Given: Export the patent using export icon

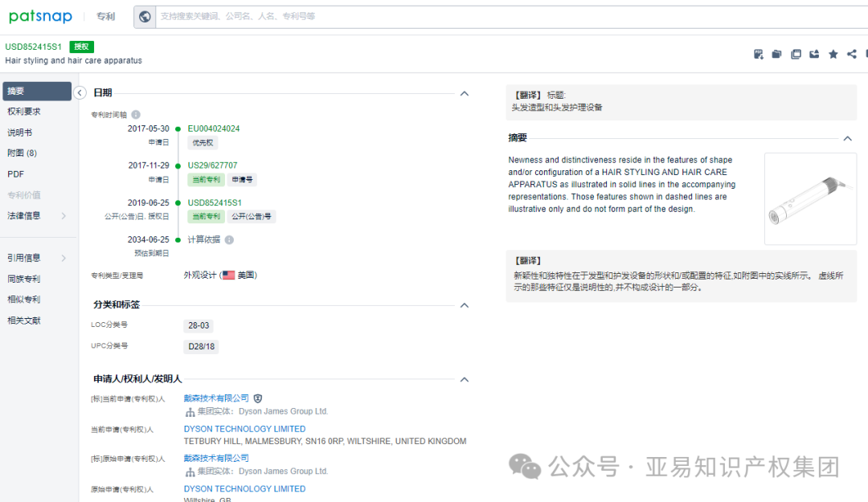Looking at the screenshot, I should [x=814, y=54].
